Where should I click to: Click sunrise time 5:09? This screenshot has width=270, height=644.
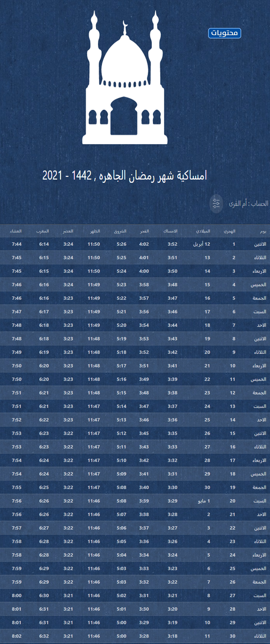121,474
